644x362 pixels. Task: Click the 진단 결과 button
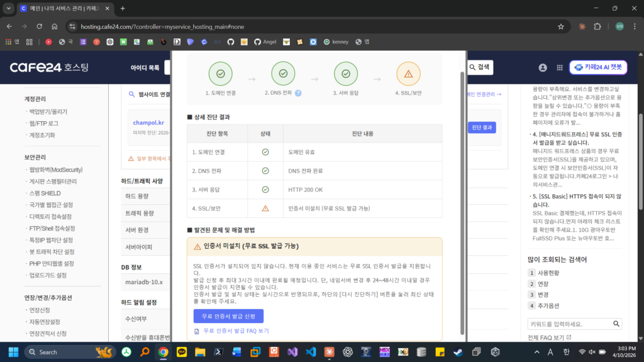482,128
